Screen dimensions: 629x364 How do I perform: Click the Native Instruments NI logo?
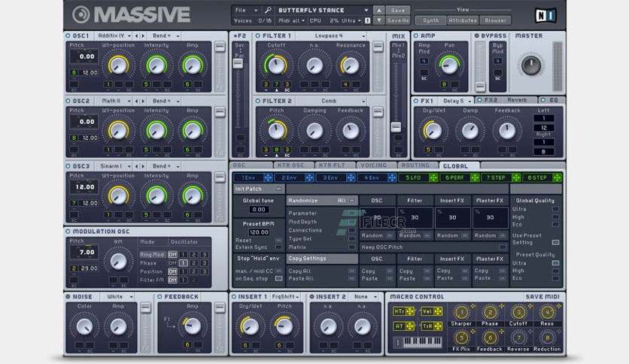pyautogui.click(x=545, y=15)
